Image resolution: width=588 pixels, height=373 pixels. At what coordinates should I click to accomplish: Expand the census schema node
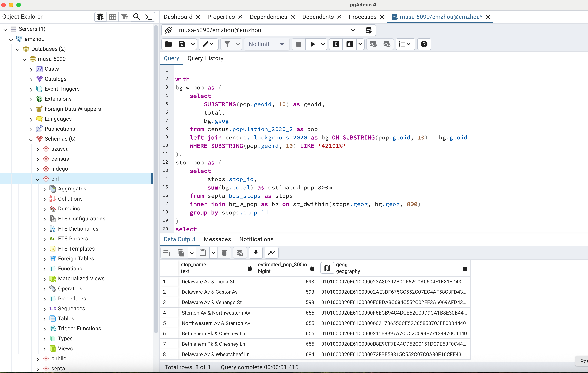point(38,159)
